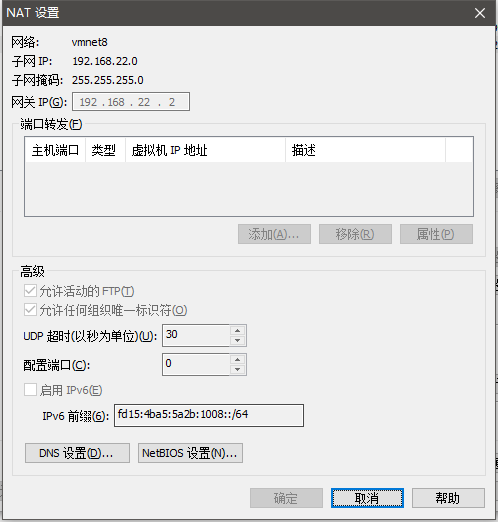The height and width of the screenshot is (522, 498).
Task: Confirm with the 确定 button
Action: [x=286, y=498]
